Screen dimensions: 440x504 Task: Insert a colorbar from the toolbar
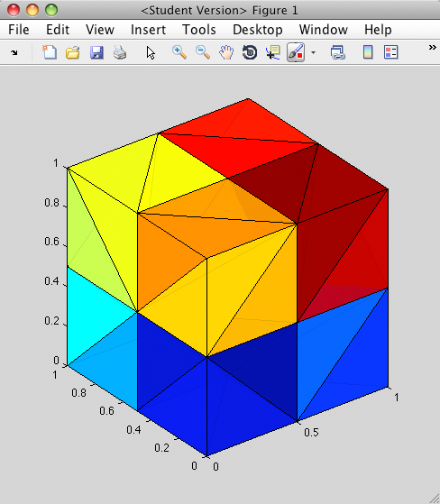(368, 52)
